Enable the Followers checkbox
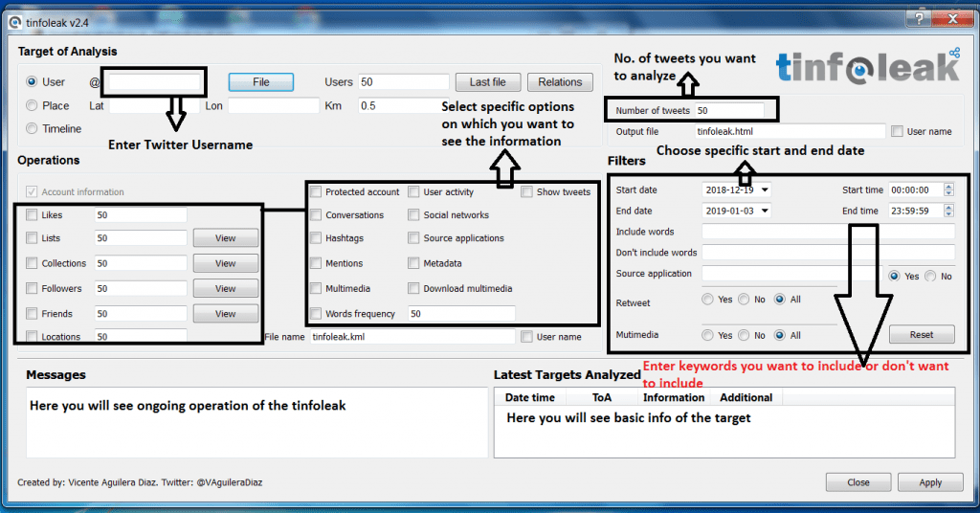This screenshot has width=980, height=513. click(32, 288)
